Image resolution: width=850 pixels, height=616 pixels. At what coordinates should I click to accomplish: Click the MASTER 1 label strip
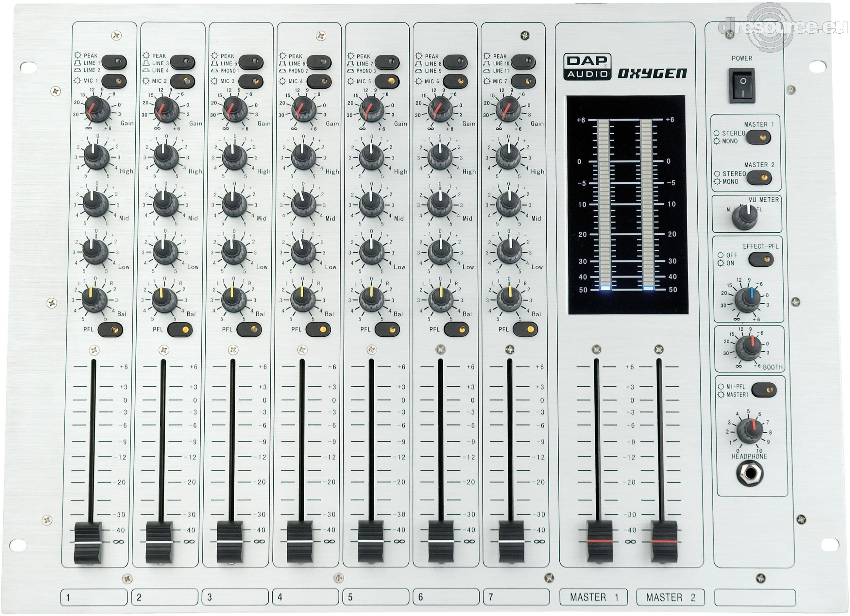tap(594, 597)
